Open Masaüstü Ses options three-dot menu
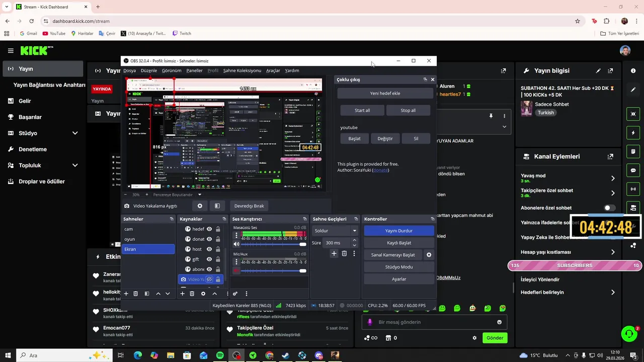Screen dimensions: 644x362 click(x=236, y=235)
